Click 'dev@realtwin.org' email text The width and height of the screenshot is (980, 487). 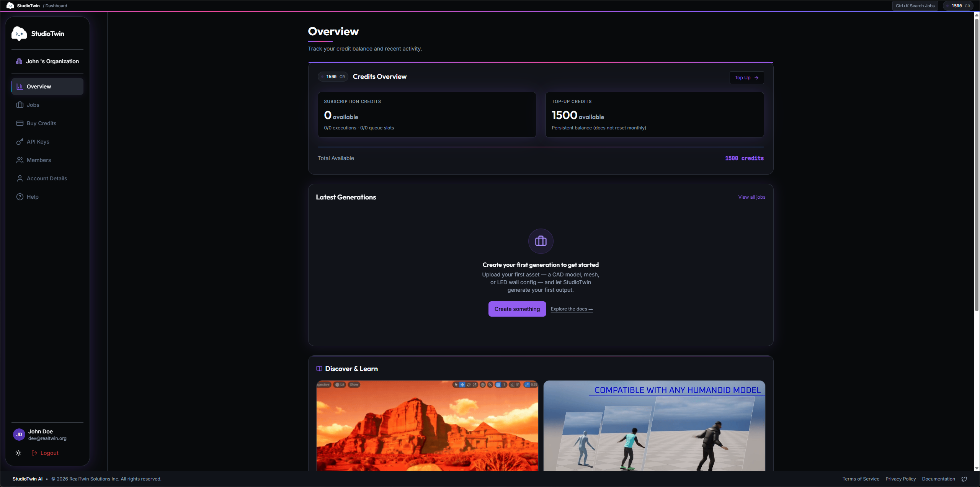click(47, 438)
